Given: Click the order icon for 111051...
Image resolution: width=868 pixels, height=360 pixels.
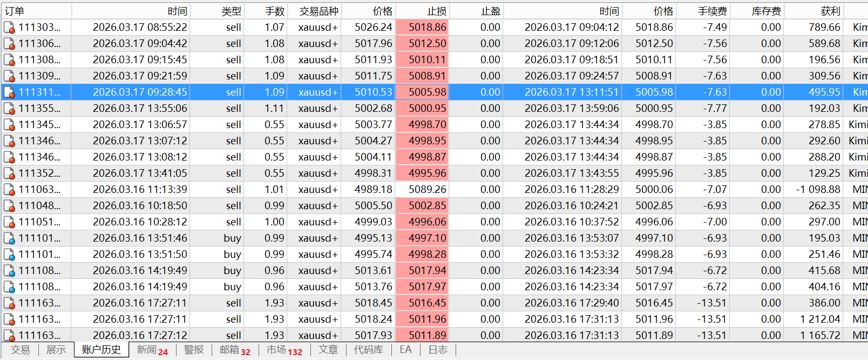Looking at the screenshot, I should [9, 222].
